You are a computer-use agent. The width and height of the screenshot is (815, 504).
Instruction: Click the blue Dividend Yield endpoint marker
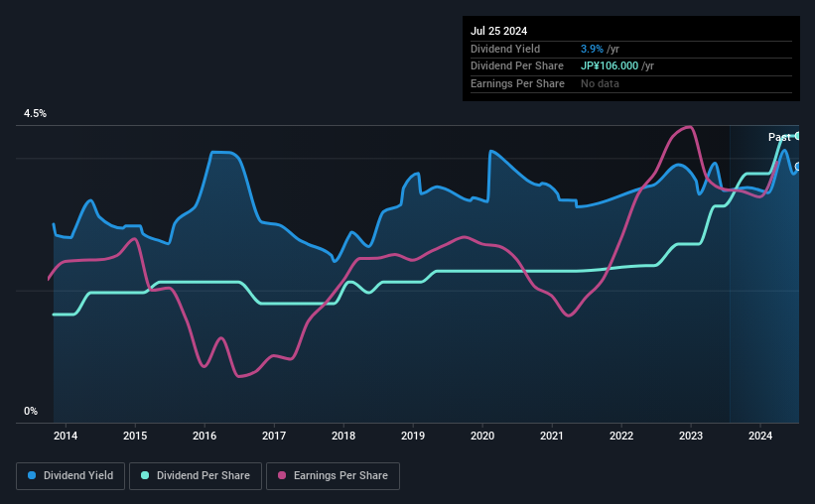click(798, 167)
